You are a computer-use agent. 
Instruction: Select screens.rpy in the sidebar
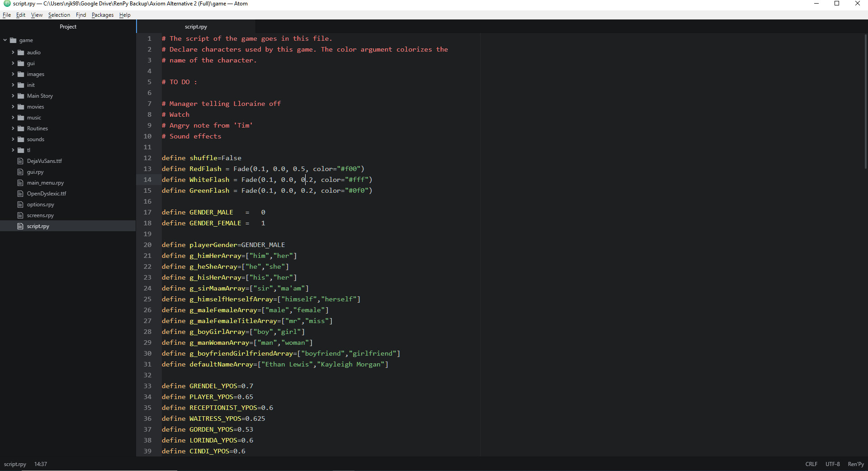40,215
